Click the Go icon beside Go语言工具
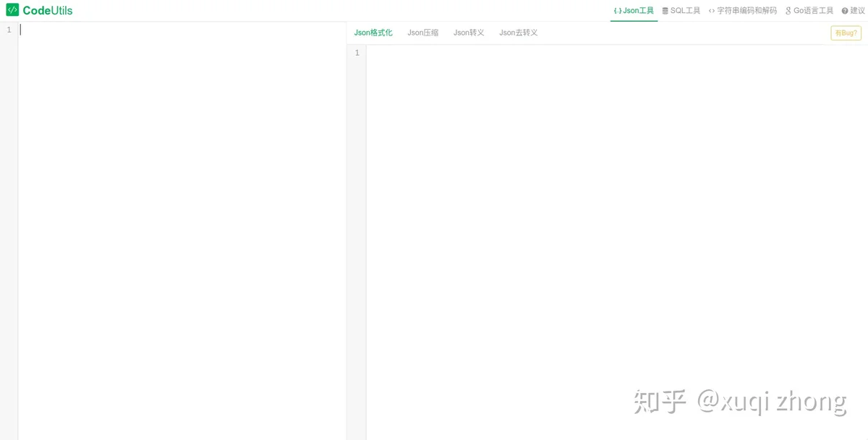 [788, 11]
